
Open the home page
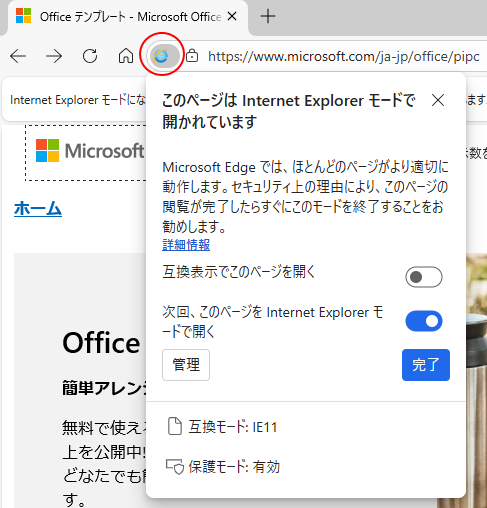(x=126, y=56)
